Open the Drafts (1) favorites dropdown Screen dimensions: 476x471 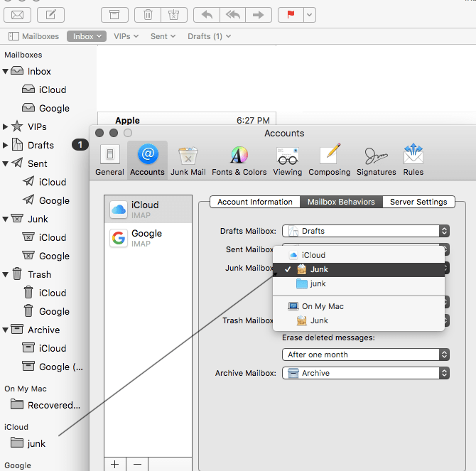[x=209, y=36]
